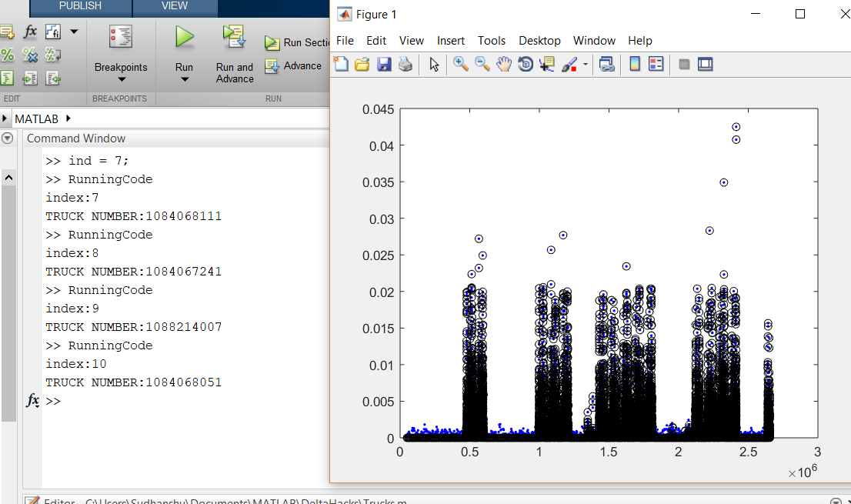Click the New Figure icon in Figure 1
Screen dimensions: 851x504
[x=341, y=64]
